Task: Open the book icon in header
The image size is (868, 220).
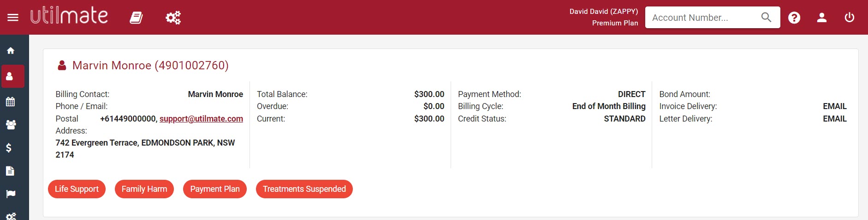Action: (136, 18)
